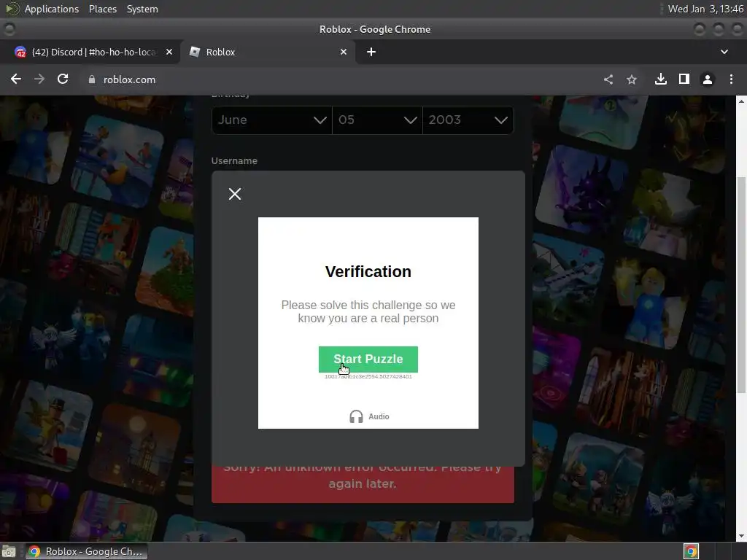Open the System menu
The width and height of the screenshot is (747, 560).
pos(142,9)
